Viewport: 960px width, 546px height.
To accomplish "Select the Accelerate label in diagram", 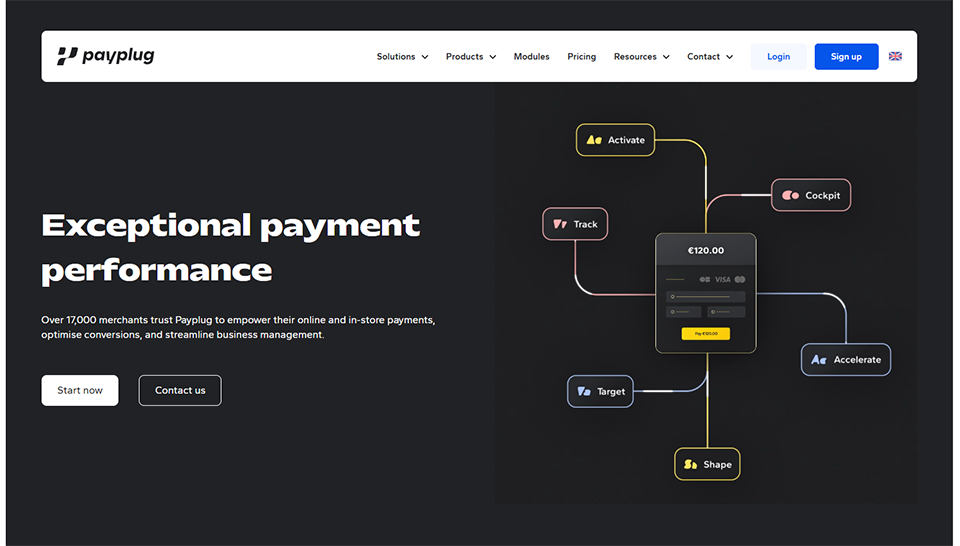I will click(x=857, y=359).
